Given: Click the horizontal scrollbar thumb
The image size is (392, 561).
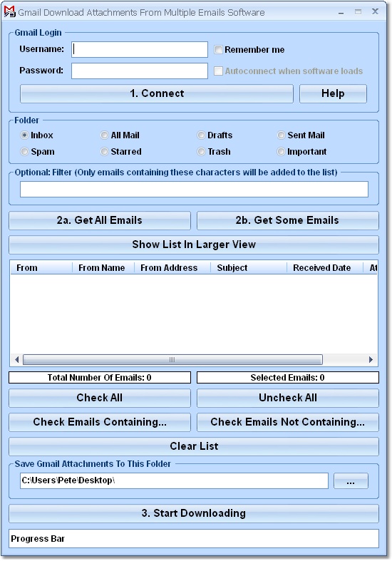Looking at the screenshot, I should pos(172,359).
